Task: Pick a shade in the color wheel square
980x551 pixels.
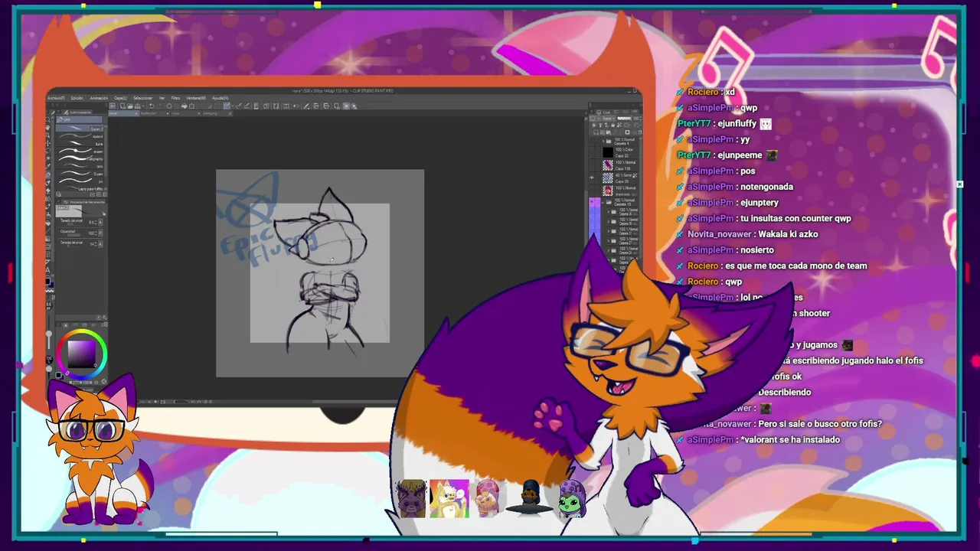Action: click(82, 354)
